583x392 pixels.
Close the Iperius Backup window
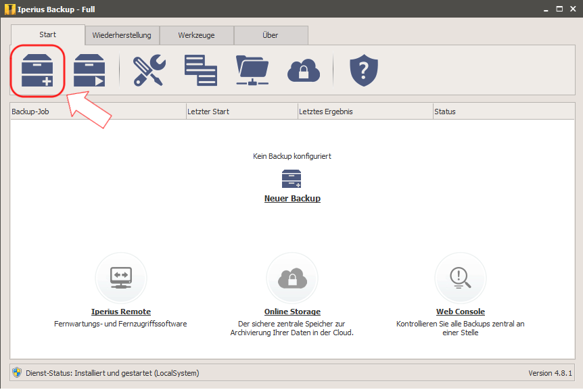click(573, 9)
